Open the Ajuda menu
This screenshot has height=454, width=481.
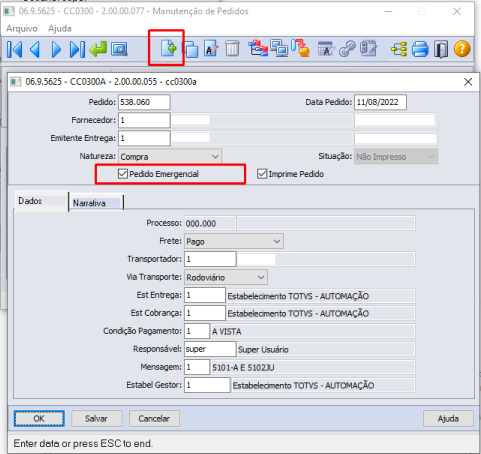60,29
